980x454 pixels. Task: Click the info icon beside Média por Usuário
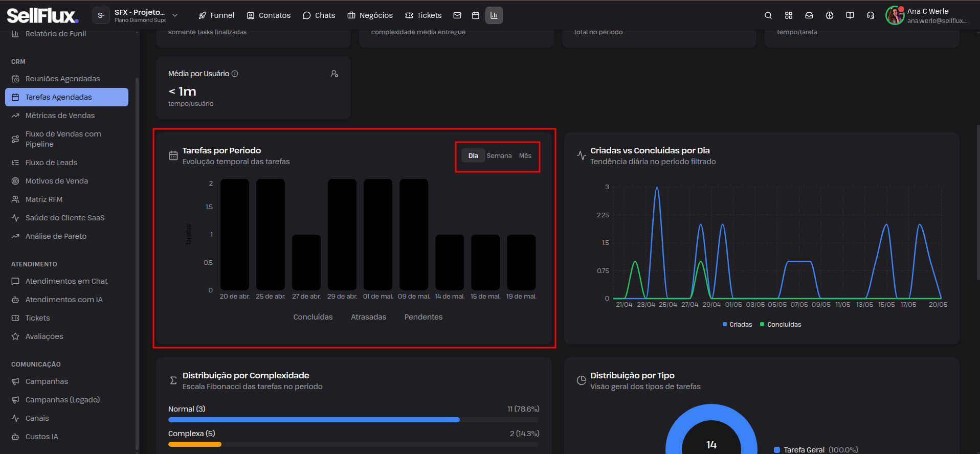point(235,74)
